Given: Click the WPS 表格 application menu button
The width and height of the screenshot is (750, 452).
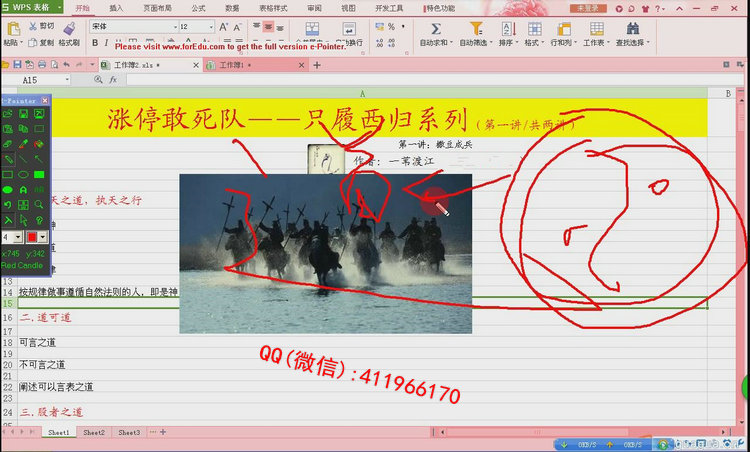Looking at the screenshot, I should pyautogui.click(x=32, y=7).
